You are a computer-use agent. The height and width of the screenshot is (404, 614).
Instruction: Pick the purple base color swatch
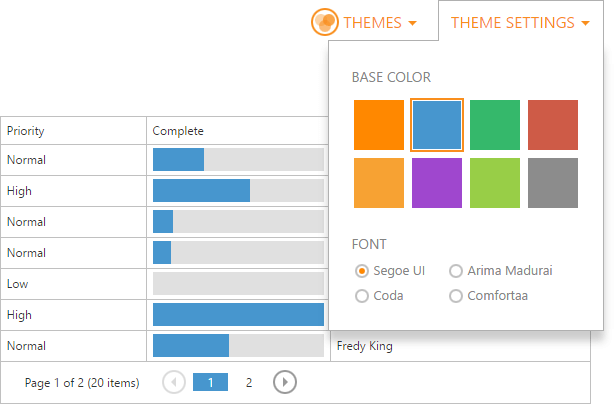coord(437,183)
